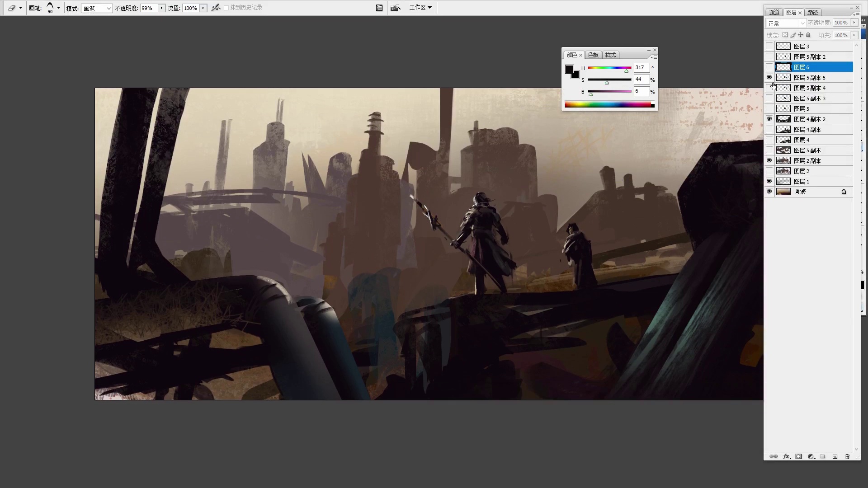The image size is (868, 488).
Task: Open the 工作区 workspace menu
Action: 420,8
